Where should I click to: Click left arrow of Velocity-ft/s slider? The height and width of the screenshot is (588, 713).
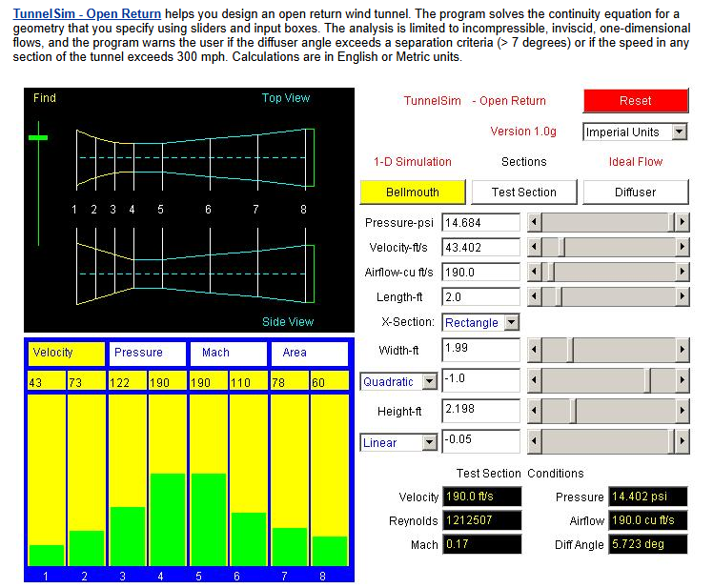(535, 248)
